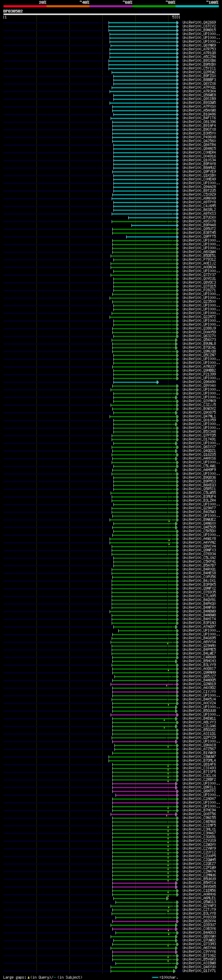Image resolution: width=222 pixels, height=980 pixels.
Task: Select the UniRef100_B9SXB6 entry
Action: (199, 60)
